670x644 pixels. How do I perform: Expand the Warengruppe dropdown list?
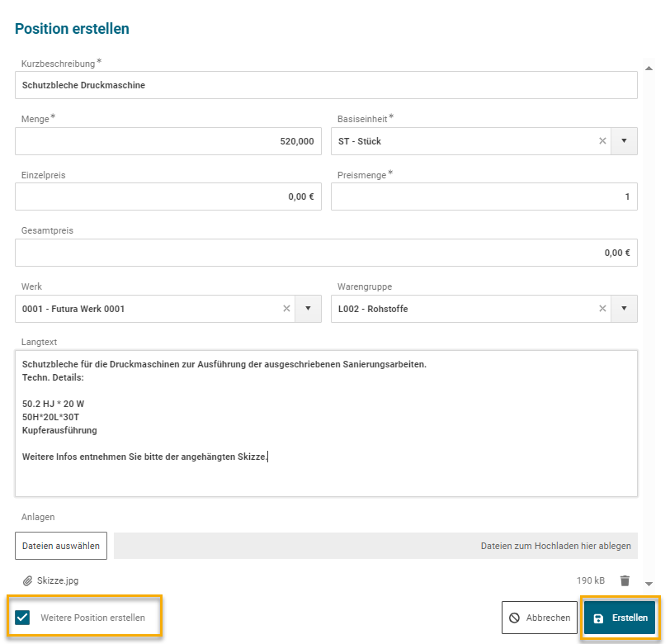[624, 309]
